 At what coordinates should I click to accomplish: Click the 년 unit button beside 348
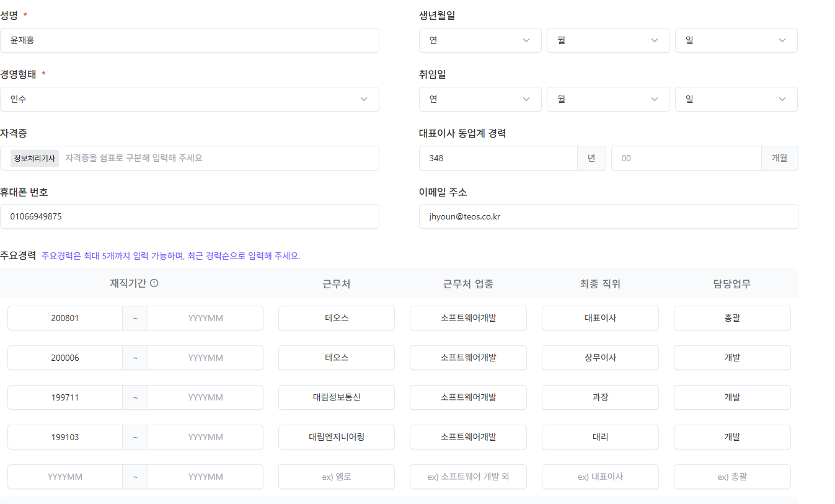point(591,158)
